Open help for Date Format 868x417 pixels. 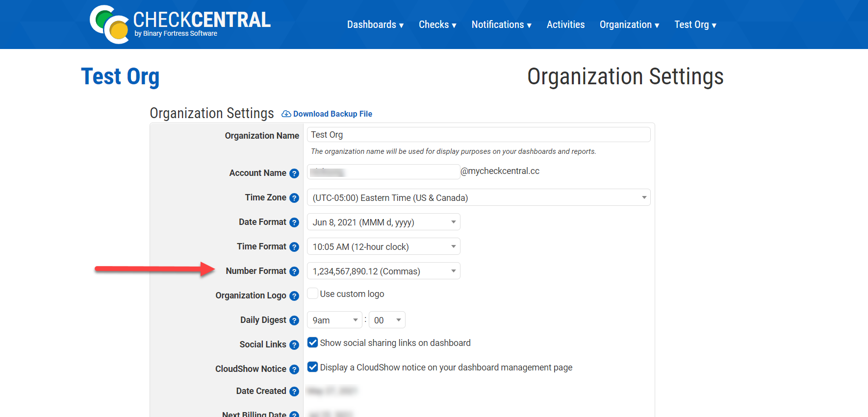(294, 222)
